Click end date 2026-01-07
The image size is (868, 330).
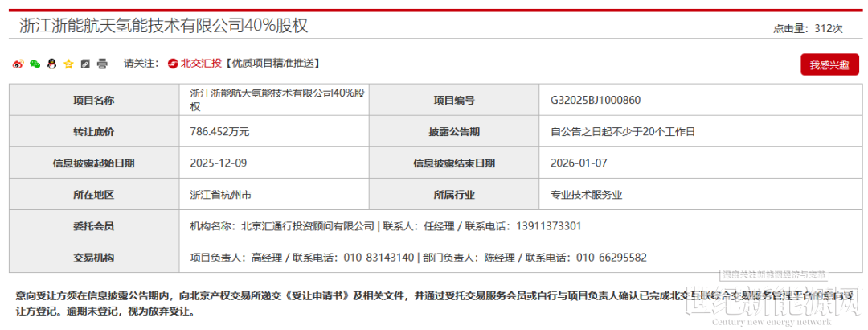(x=579, y=163)
